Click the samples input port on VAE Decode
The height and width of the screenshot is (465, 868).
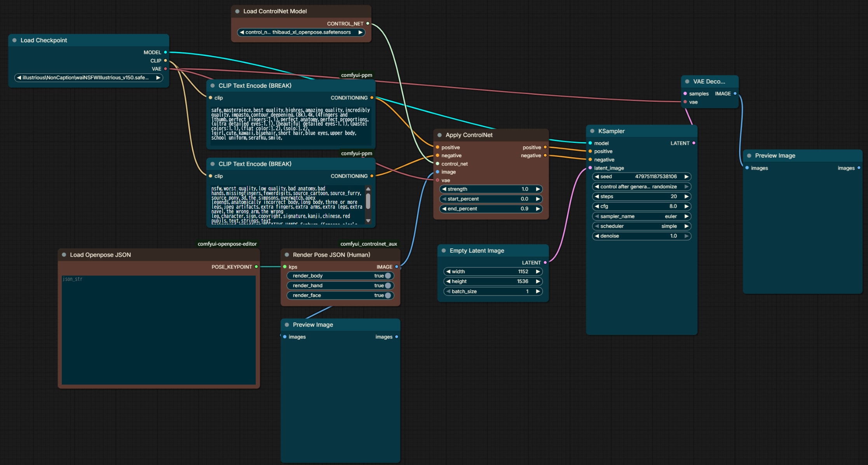(685, 94)
